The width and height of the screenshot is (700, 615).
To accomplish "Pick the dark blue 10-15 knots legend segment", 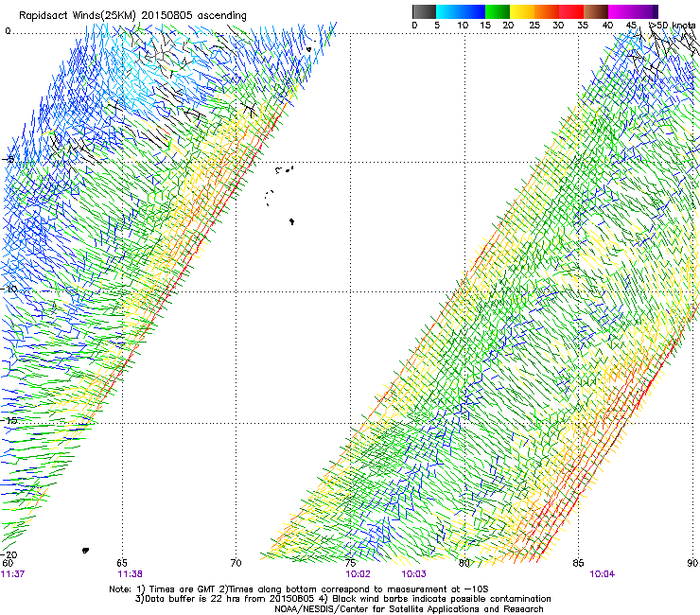I will point(473,11).
